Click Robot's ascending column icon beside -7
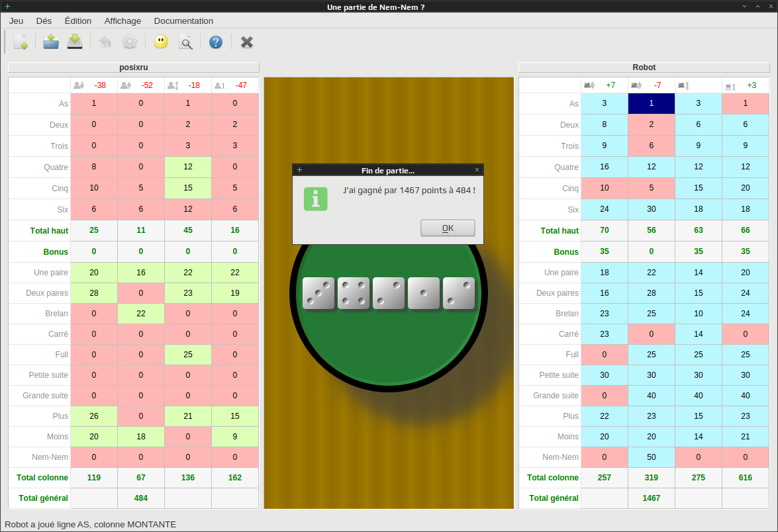 coord(636,85)
